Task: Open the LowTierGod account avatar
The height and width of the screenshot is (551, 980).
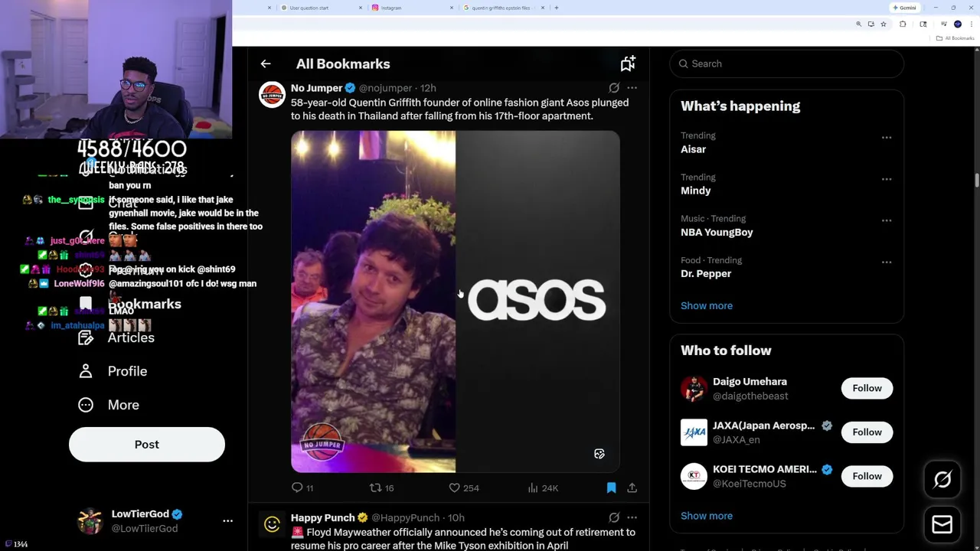Action: 90,521
